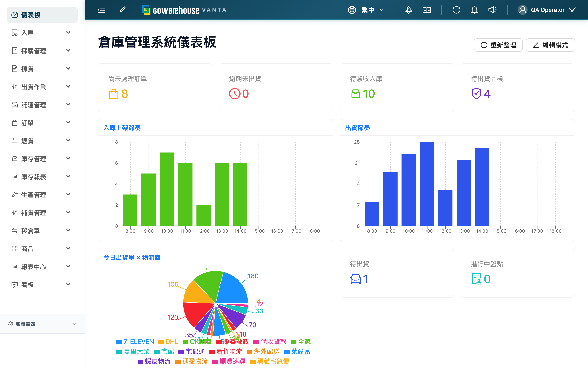Collapse sidebar with the menu fold icon
Viewport: 588px width, 368px height.
point(101,10)
